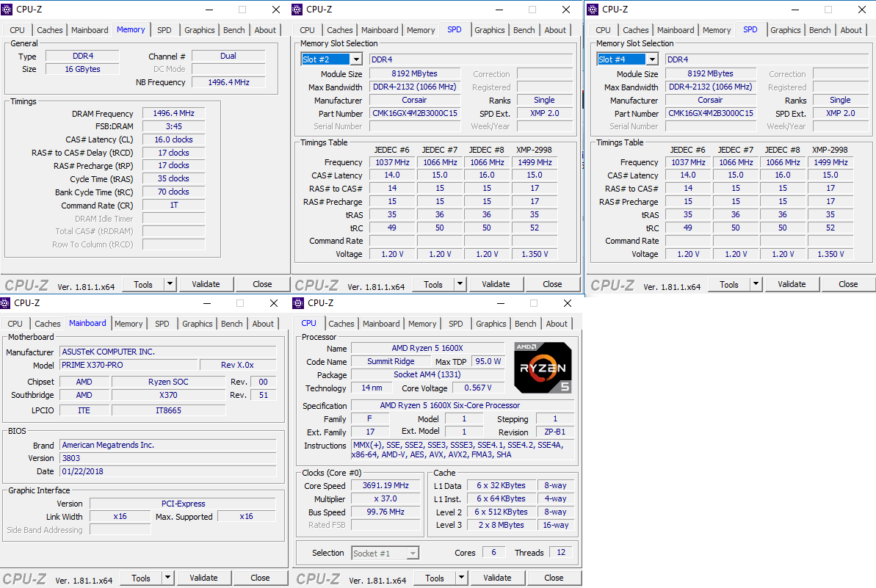The width and height of the screenshot is (876, 588).
Task: Click the Core Voltage 0.567 V value
Action: (x=478, y=388)
